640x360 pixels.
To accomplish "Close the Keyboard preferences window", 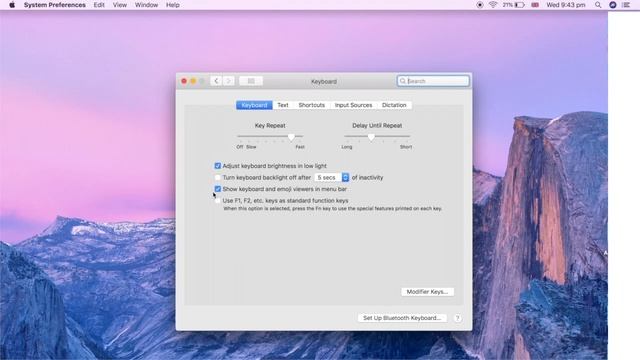I will pos(184,81).
